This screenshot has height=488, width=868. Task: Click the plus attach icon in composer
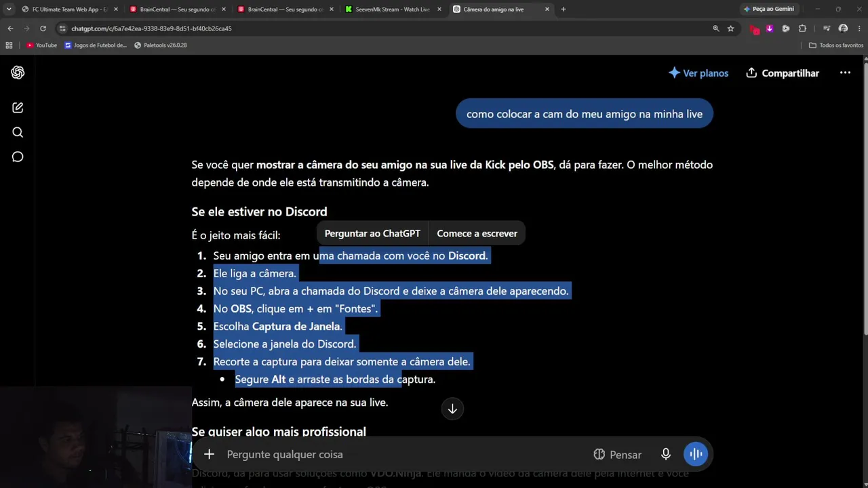pos(209,454)
